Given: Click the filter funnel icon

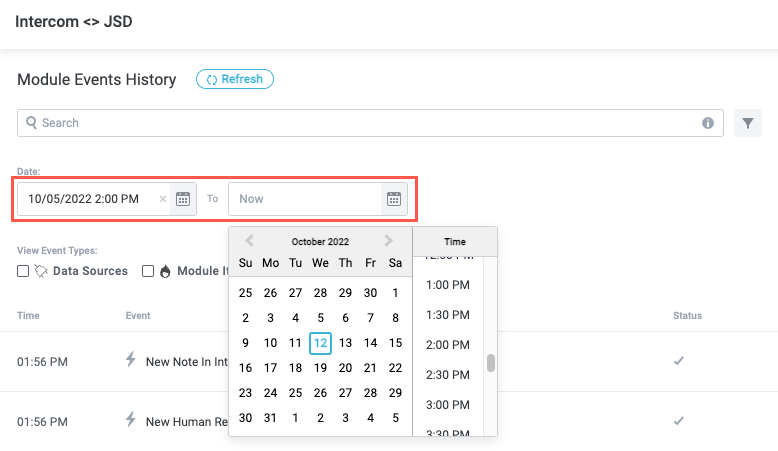Looking at the screenshot, I should [748, 123].
